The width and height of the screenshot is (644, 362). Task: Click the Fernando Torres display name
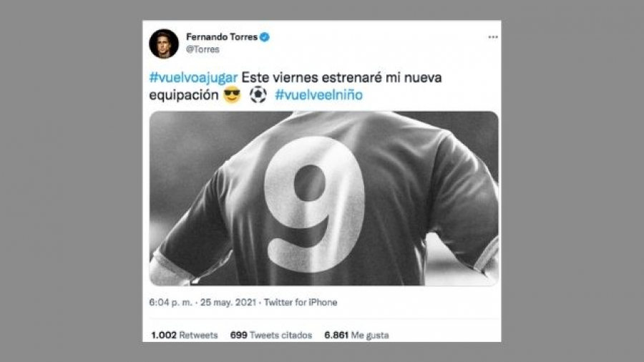(x=222, y=37)
